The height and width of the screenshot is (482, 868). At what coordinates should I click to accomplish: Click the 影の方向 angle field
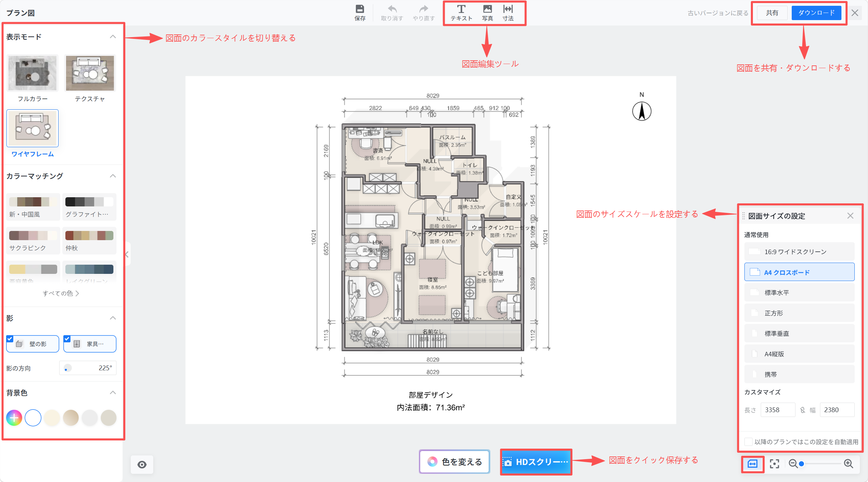pyautogui.click(x=88, y=368)
